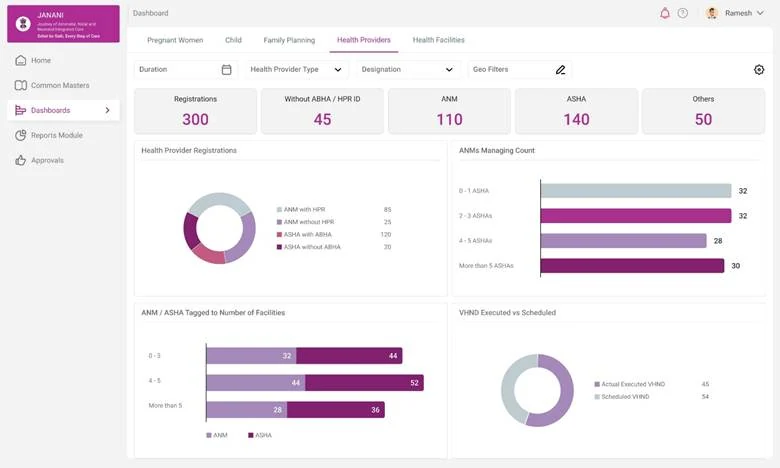Click the Geo Filters field
Viewport: 780px width, 468px height.
point(519,70)
